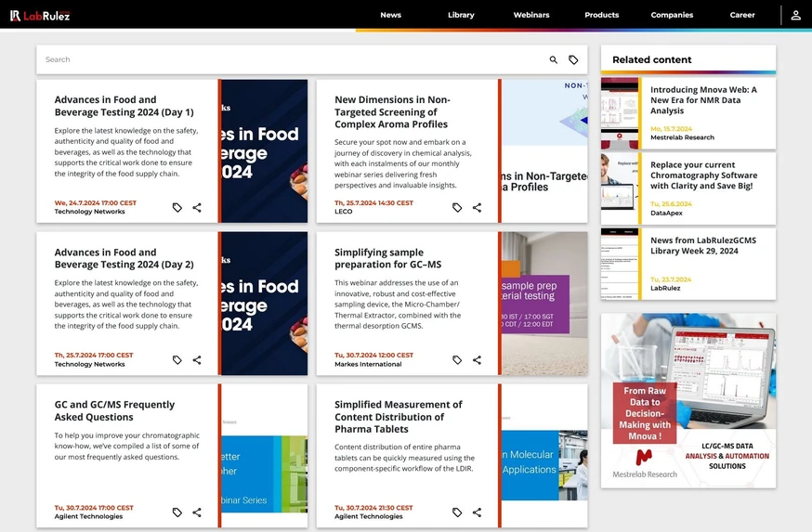The image size is (812, 532).
Task: Open the tag filter icon in search bar
Action: [573, 60]
